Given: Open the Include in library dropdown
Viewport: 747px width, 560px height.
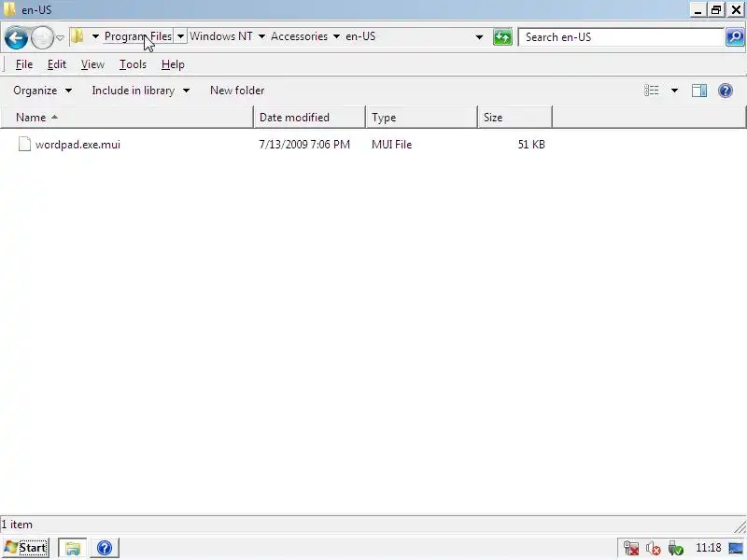Looking at the screenshot, I should pos(141,91).
